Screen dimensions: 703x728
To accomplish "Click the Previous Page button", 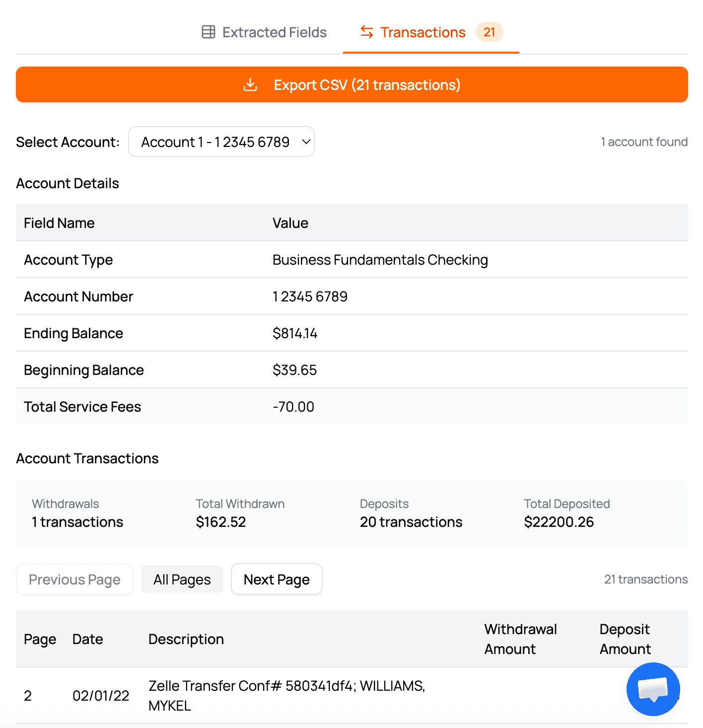I will (x=74, y=579).
